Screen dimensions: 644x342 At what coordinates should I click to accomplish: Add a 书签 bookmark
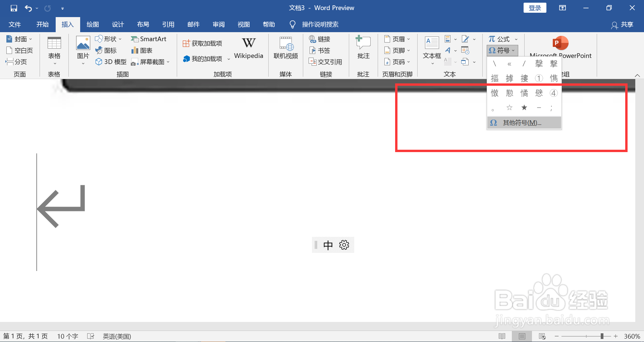(x=320, y=50)
